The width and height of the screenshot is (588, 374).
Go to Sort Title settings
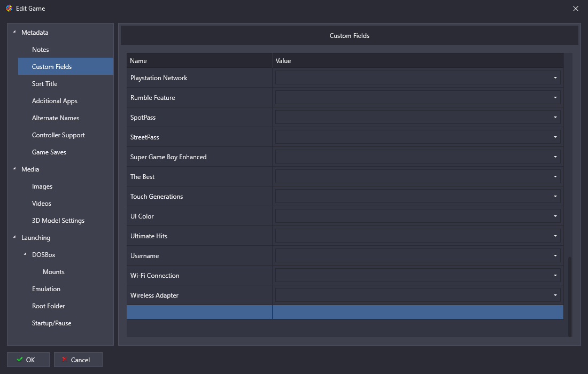click(44, 83)
